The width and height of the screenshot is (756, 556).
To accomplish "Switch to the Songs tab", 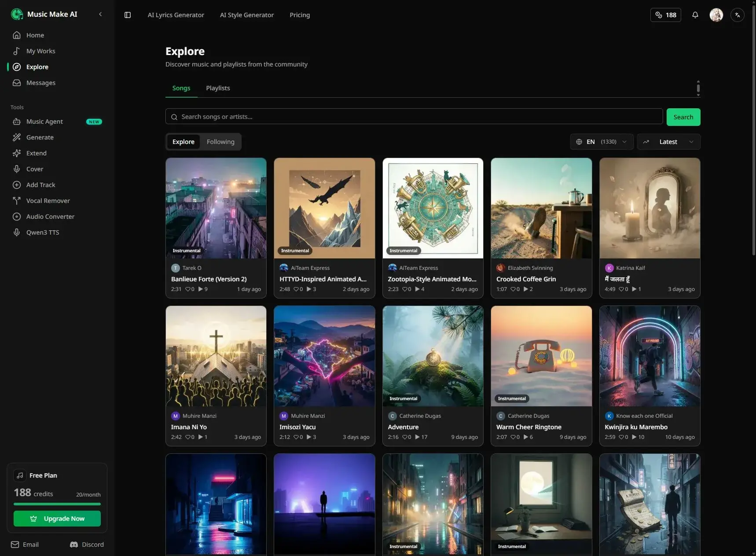I will 181,88.
